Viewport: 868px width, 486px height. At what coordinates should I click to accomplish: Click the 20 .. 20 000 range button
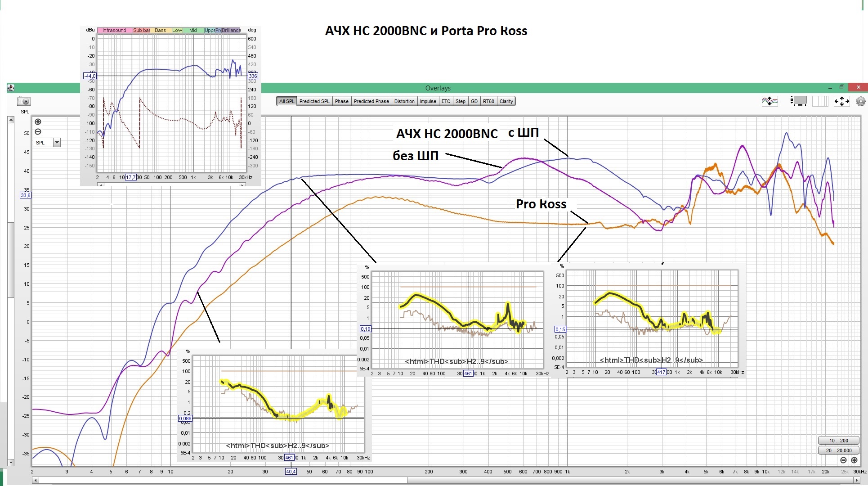pyautogui.click(x=838, y=450)
